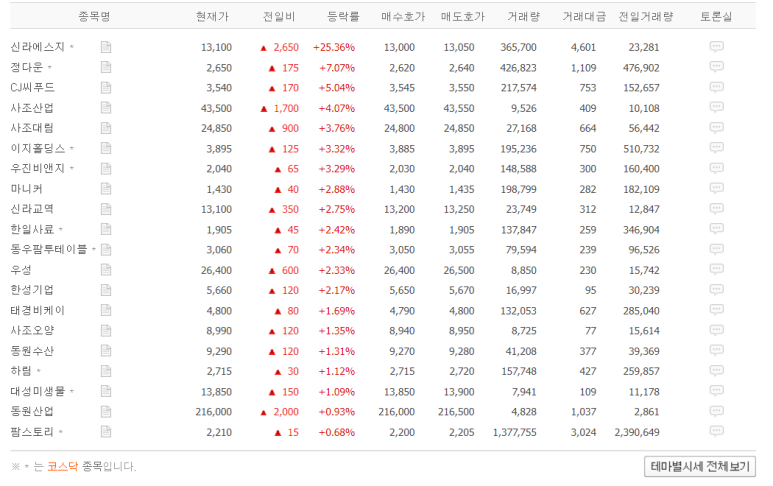The height and width of the screenshot is (486, 773).
Task: Click the 현재가 column header
Action: pos(212,17)
